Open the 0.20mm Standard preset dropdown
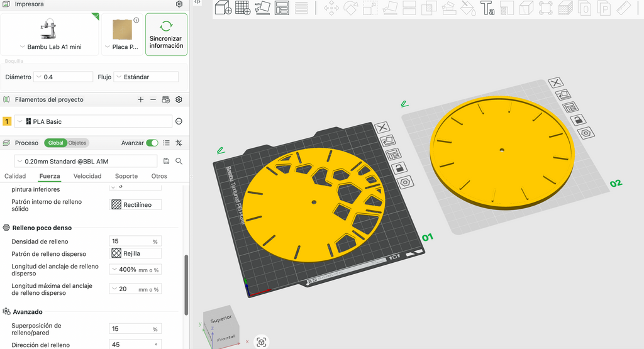 [x=86, y=162]
